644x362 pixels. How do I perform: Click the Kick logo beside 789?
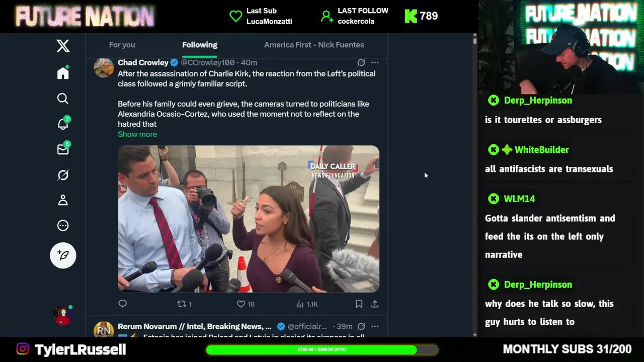point(411,16)
